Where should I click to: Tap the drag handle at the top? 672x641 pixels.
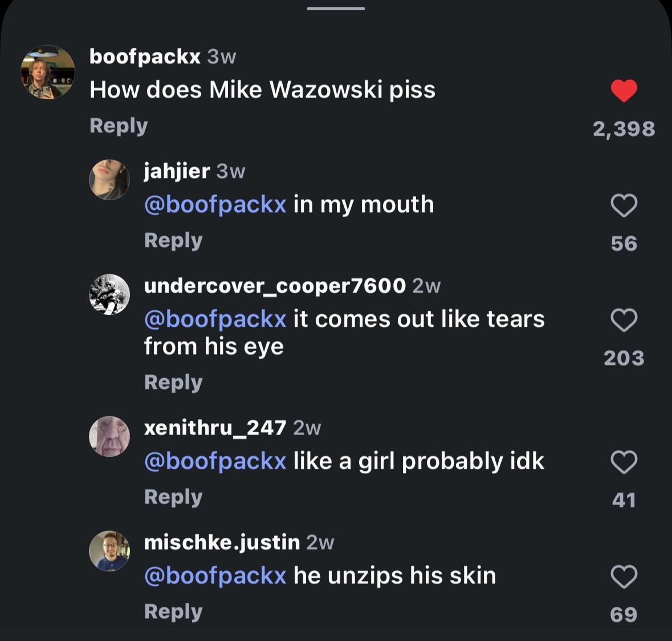coord(336,9)
